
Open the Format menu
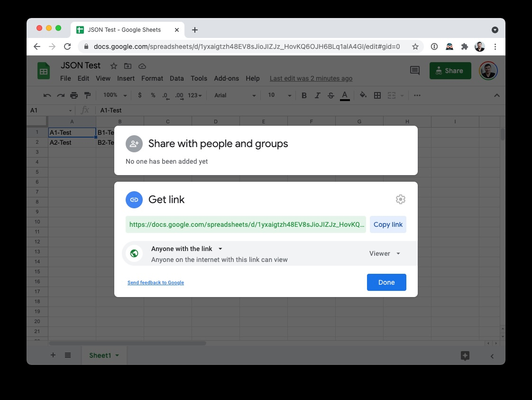pos(152,78)
